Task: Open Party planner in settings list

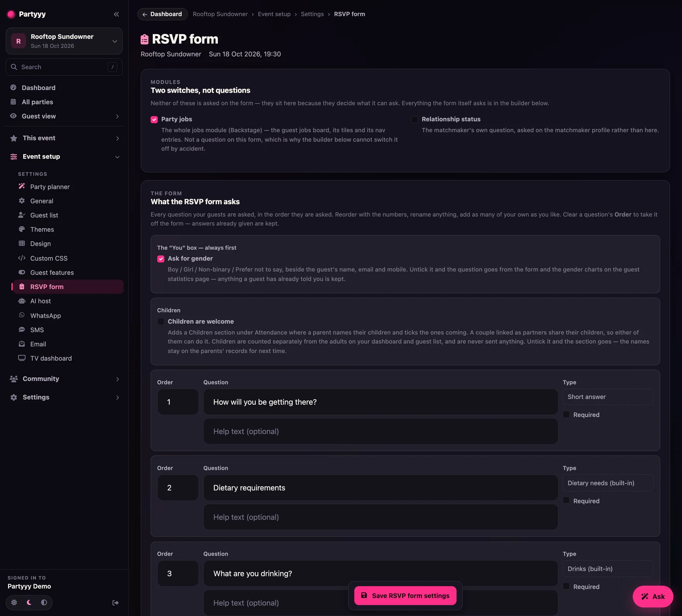Action: coord(68,187)
